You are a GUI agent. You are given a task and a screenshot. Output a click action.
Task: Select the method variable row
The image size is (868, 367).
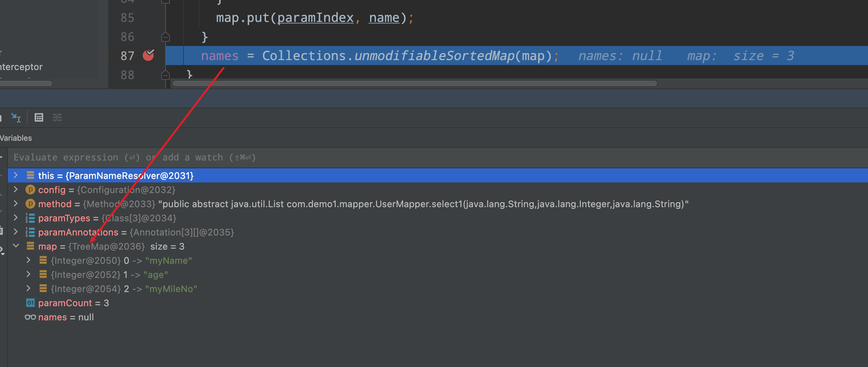pyautogui.click(x=248, y=204)
